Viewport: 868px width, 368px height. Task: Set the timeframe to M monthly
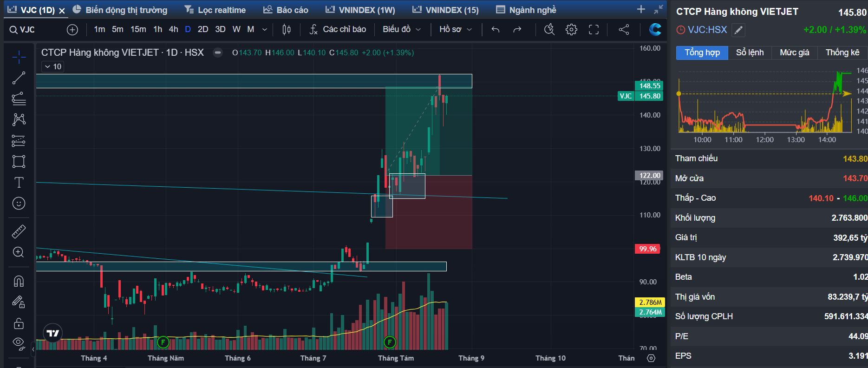coord(251,29)
